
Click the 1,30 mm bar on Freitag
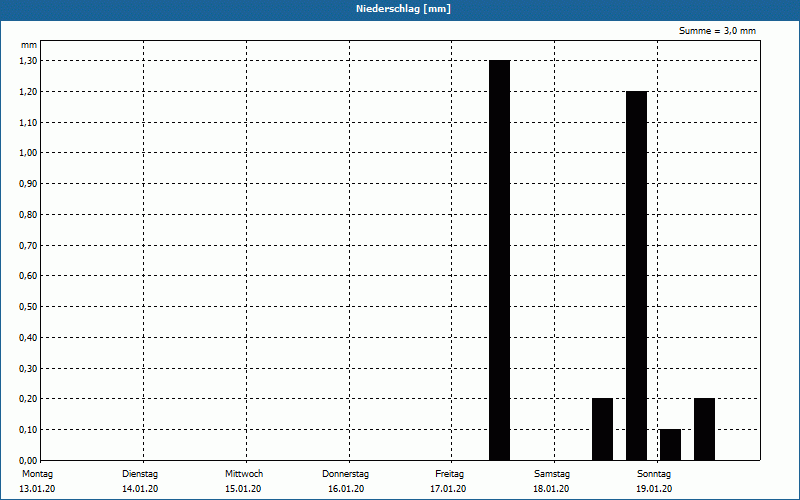pos(499,260)
